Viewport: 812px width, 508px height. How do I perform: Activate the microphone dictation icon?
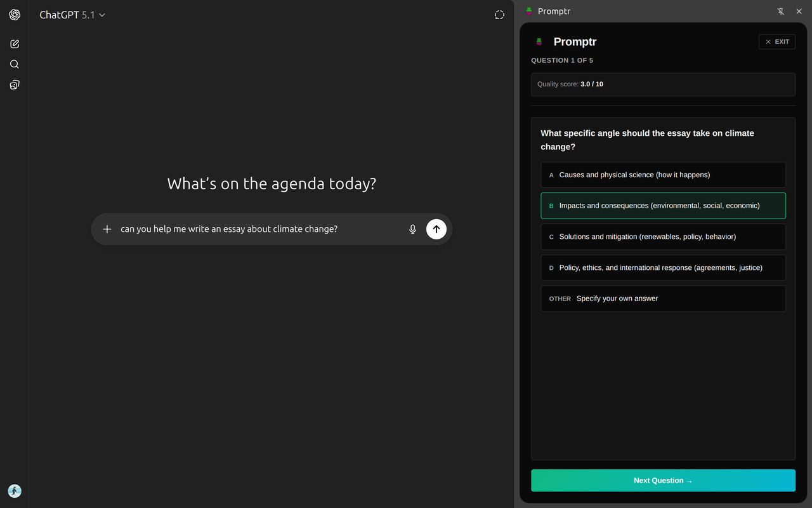coord(413,229)
